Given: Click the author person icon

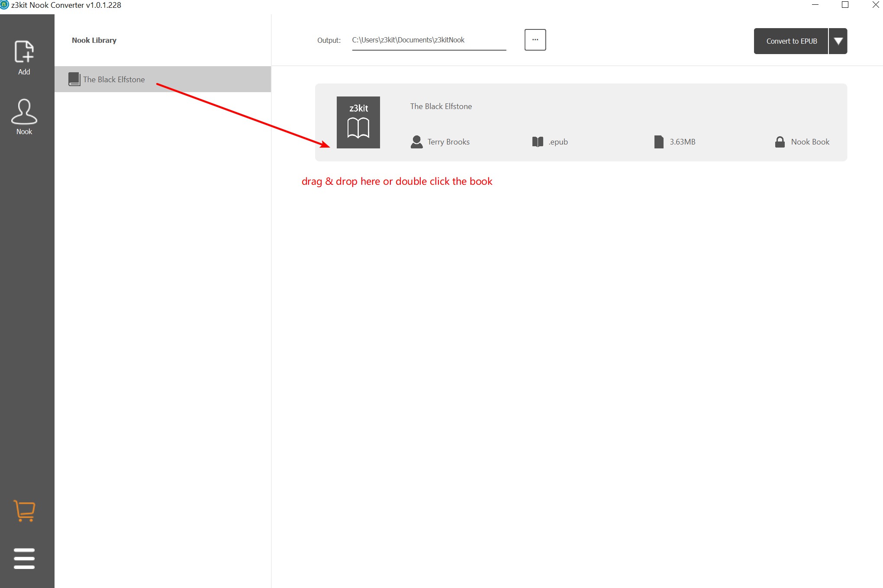Looking at the screenshot, I should click(x=416, y=142).
